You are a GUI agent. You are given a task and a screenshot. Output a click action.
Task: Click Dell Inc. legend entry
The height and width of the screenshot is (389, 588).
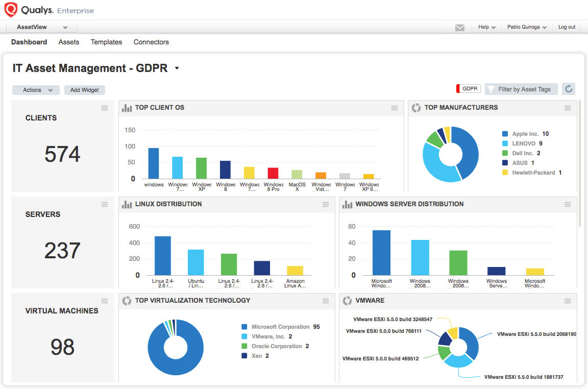pyautogui.click(x=521, y=153)
